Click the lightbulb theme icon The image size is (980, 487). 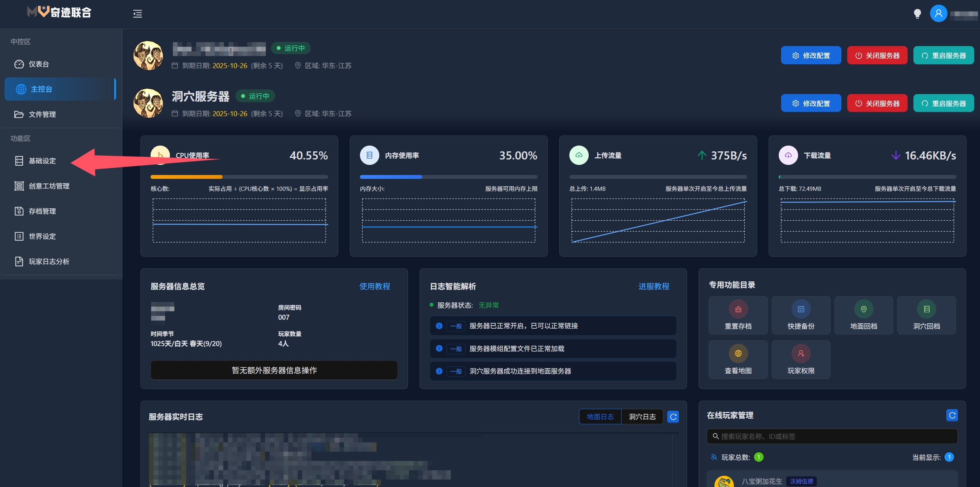click(917, 14)
